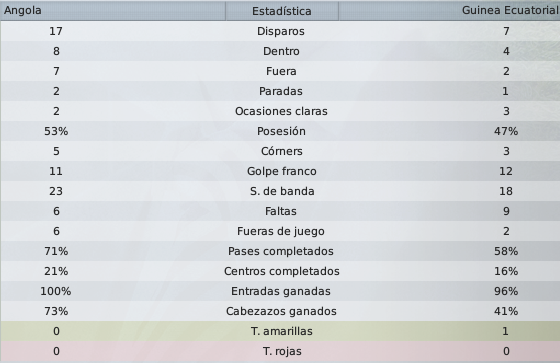560x363 pixels.
Task: Click the Faltas statistic label
Action: point(281,211)
